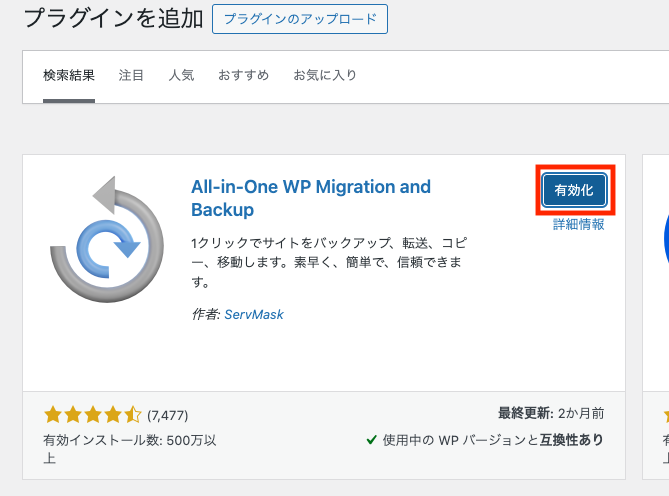
Task: Click the partially visible blue plugin icon
Action: [x=664, y=240]
